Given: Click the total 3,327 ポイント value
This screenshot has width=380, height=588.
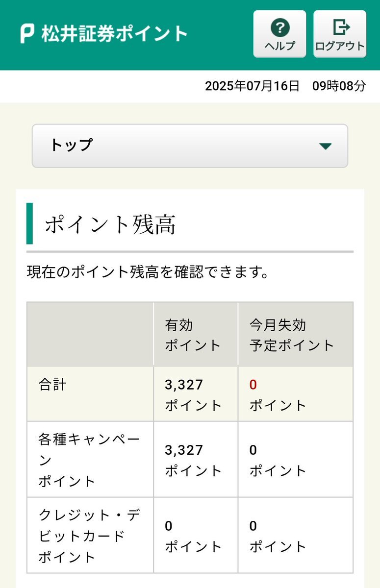Looking at the screenshot, I should point(194,394).
